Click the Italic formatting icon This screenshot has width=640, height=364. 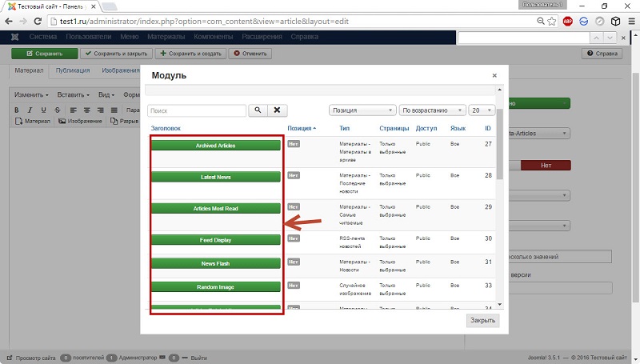pos(30,110)
